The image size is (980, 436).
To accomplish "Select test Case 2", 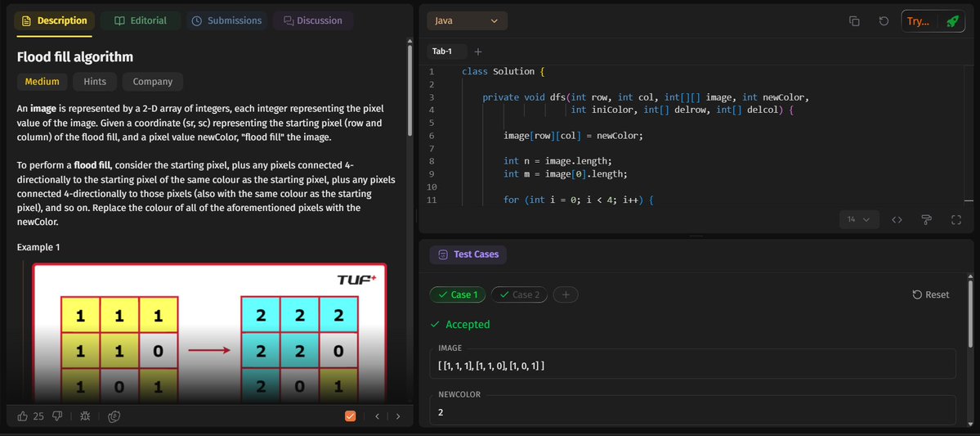I will (519, 294).
